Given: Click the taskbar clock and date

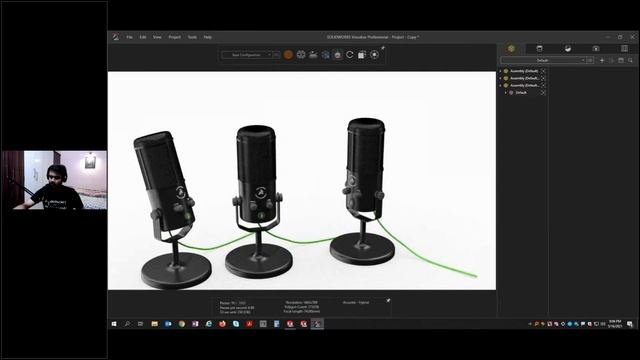Looking at the screenshot, I should pos(615,324).
